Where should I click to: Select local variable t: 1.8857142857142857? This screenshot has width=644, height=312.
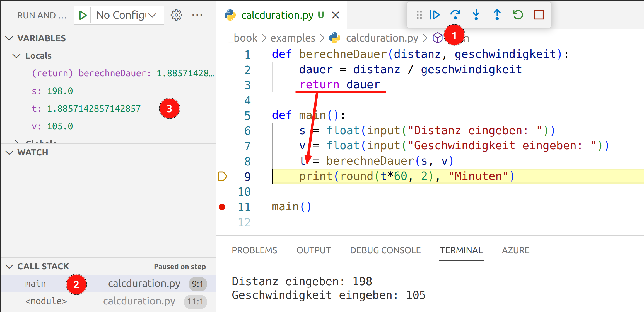click(86, 109)
